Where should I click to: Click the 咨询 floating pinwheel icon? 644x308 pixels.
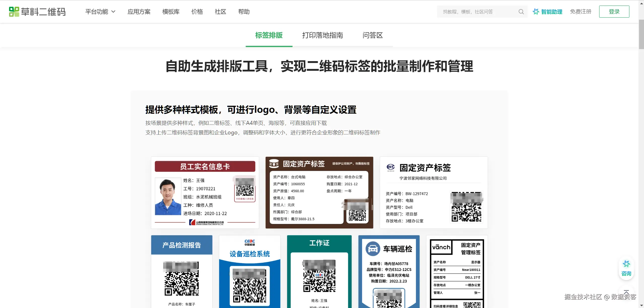tap(626, 264)
